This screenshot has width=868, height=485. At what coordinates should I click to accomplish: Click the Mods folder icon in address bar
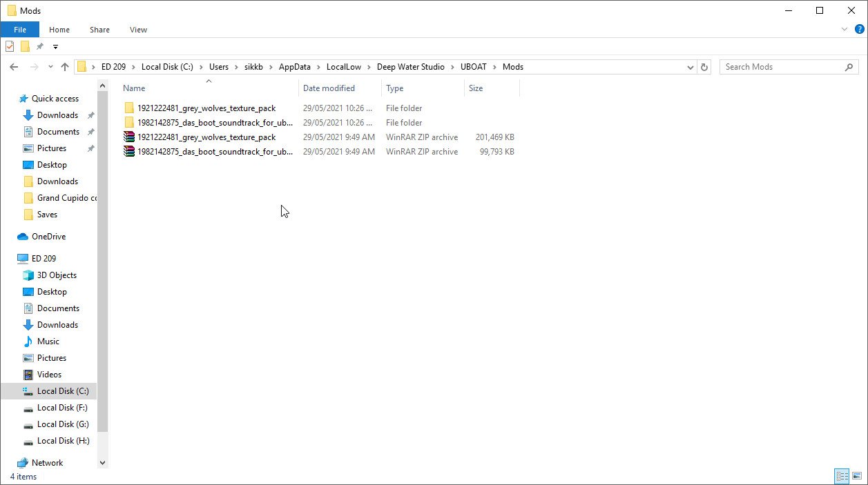pyautogui.click(x=82, y=67)
